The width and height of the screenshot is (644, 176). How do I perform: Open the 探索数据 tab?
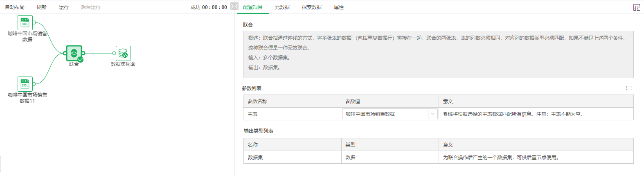[311, 7]
